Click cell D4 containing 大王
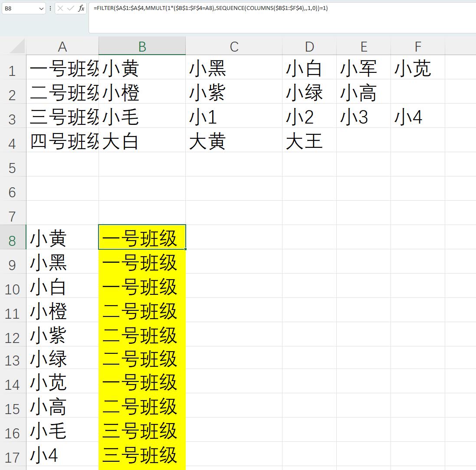Image resolution: width=476 pixels, height=470 pixels. (x=309, y=140)
